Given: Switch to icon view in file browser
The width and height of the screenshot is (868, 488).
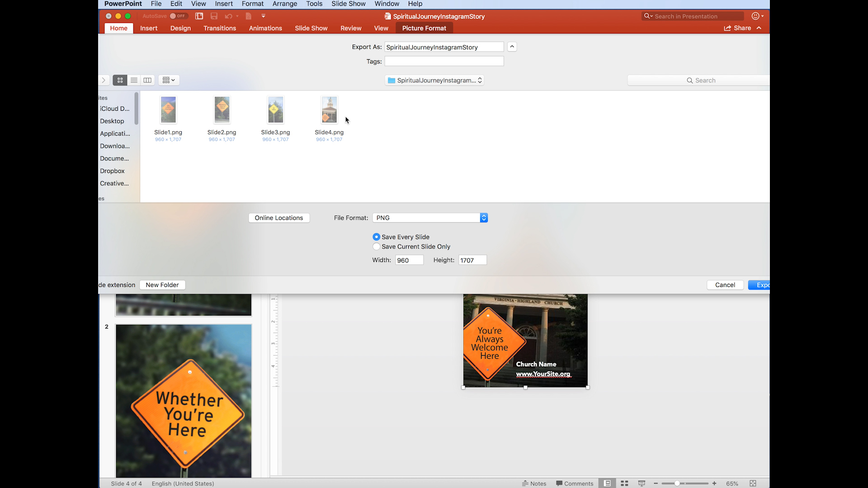Looking at the screenshot, I should pos(120,80).
